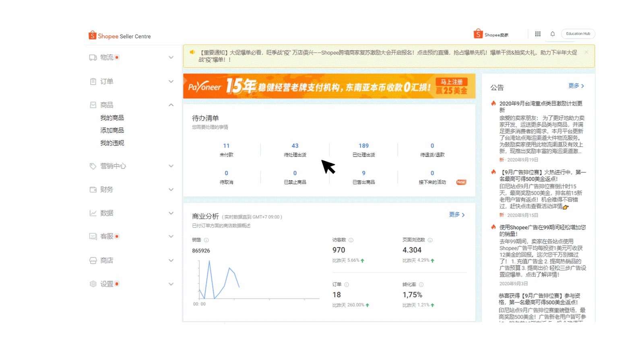Click the 数据 chart icon
Viewport: 644px width, 362px height.
click(93, 213)
